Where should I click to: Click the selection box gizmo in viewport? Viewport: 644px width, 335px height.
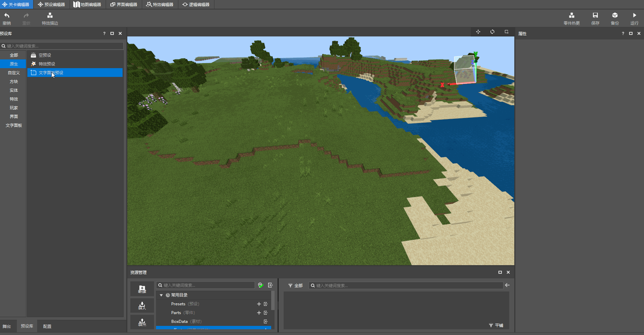465,70
